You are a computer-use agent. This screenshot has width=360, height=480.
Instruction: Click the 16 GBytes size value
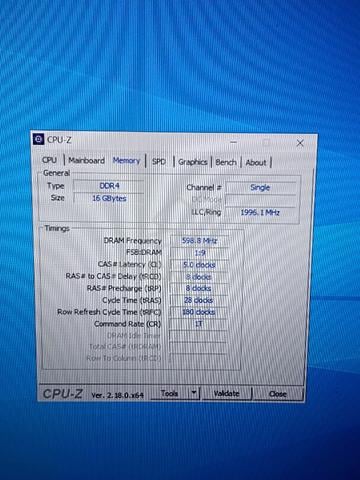(x=109, y=198)
